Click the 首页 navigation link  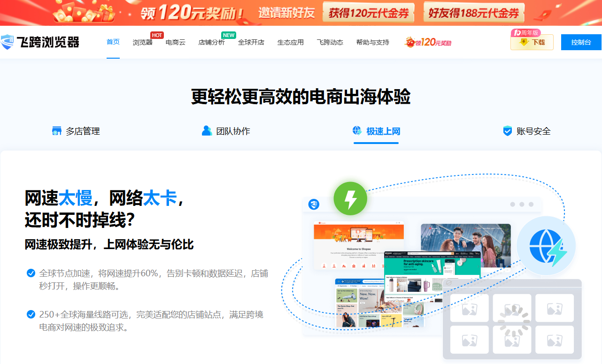[113, 42]
